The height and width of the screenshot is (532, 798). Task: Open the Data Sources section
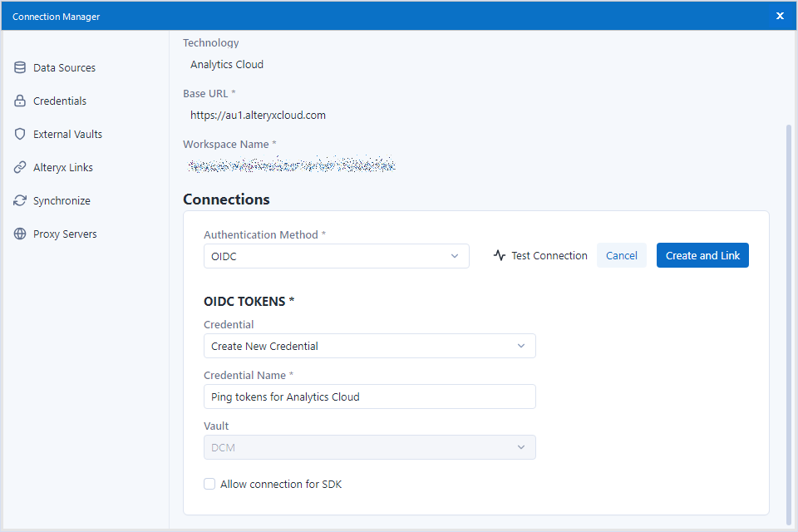point(55,67)
